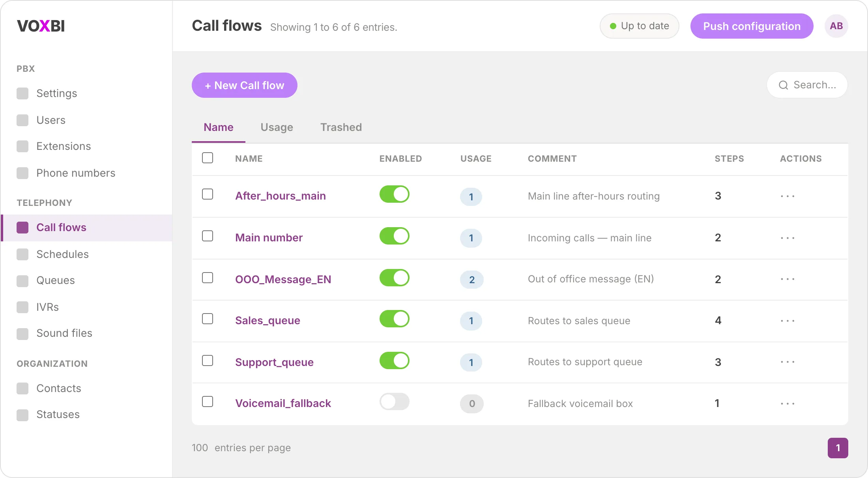The height and width of the screenshot is (478, 868).
Task: Switch to the Usage tab
Action: click(277, 127)
